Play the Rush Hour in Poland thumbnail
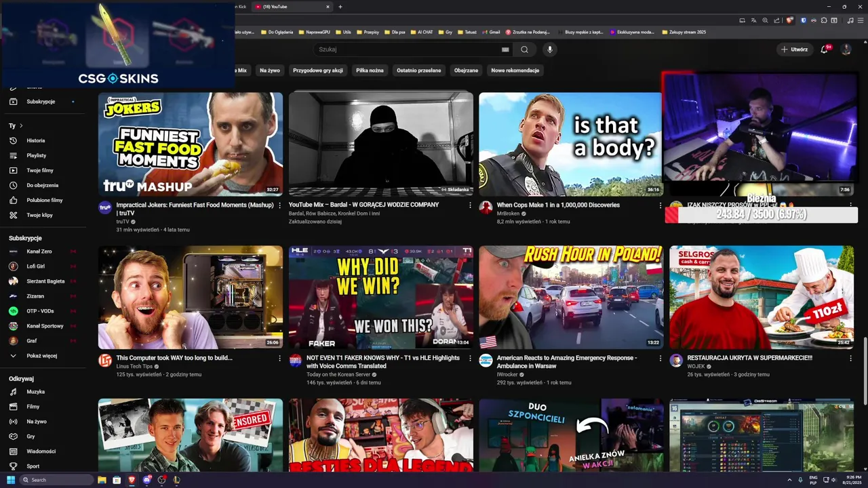 pos(572,298)
